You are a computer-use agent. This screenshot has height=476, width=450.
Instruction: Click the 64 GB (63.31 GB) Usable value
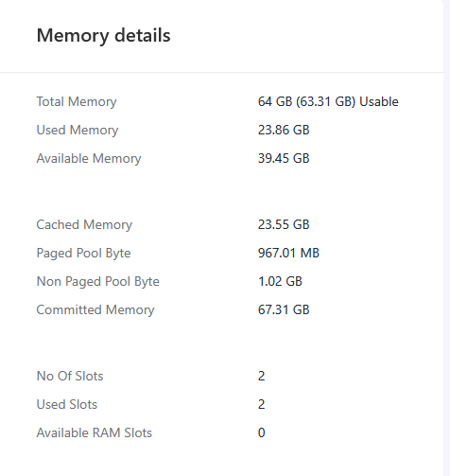[328, 101]
